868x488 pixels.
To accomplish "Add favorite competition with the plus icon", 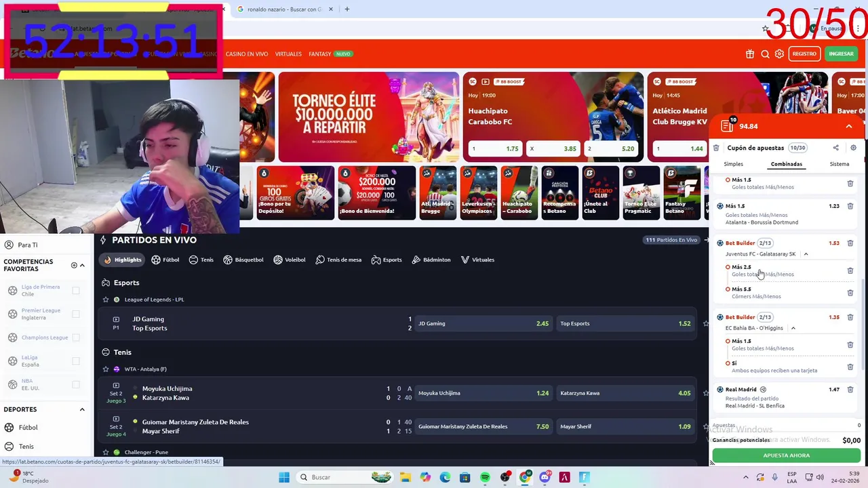I will tap(74, 265).
